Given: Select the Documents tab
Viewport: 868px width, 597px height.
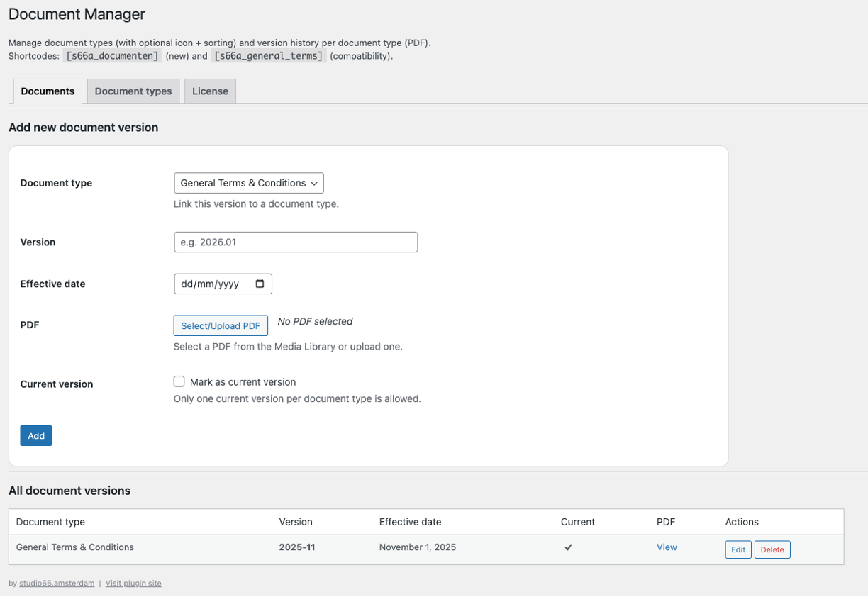Looking at the screenshot, I should pos(47,91).
